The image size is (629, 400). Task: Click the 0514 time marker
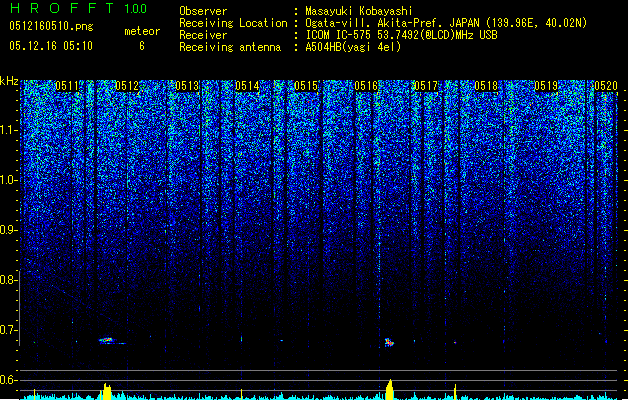[247, 86]
